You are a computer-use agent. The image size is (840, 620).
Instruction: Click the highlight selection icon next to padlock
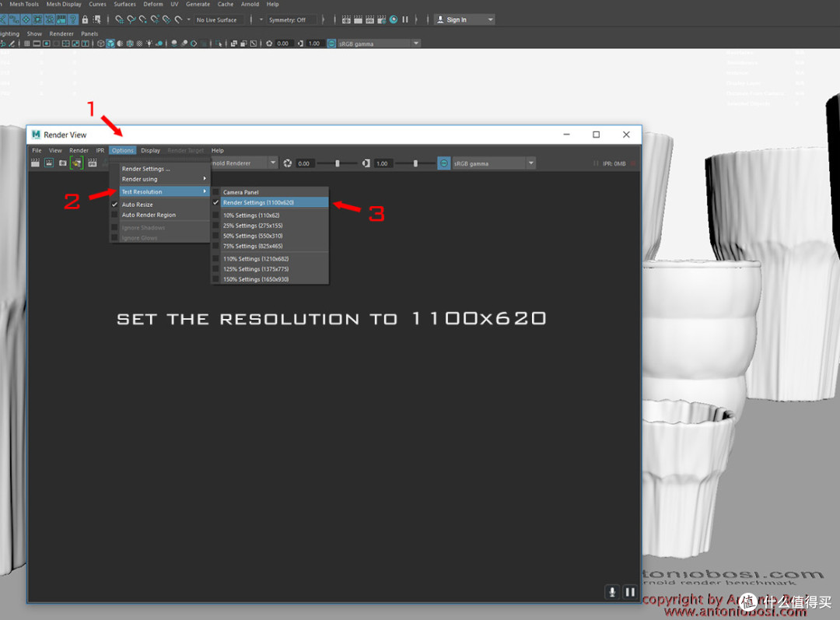click(97, 19)
